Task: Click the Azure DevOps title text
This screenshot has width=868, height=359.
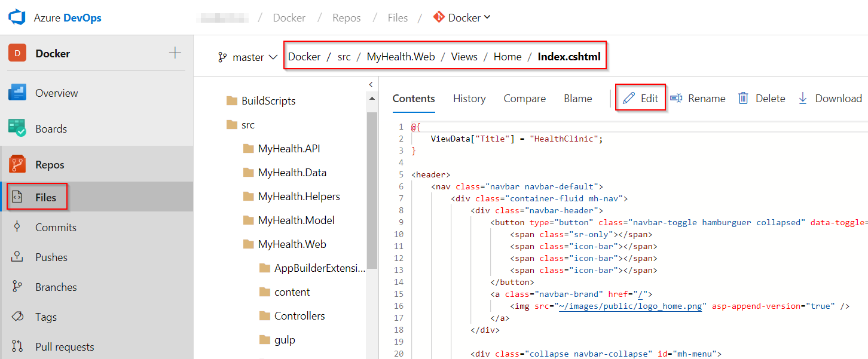Action: [x=68, y=18]
